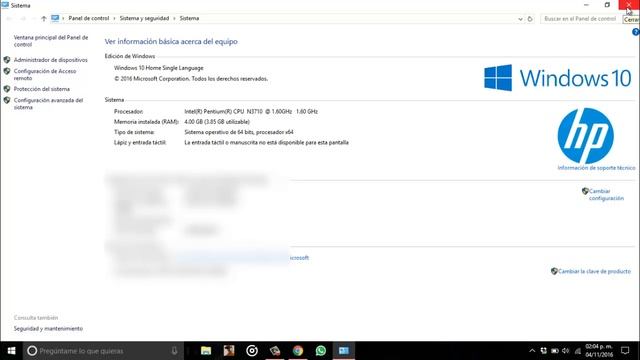Click Información de soporte técnico link
This screenshot has width=640, height=360.
tap(596, 168)
